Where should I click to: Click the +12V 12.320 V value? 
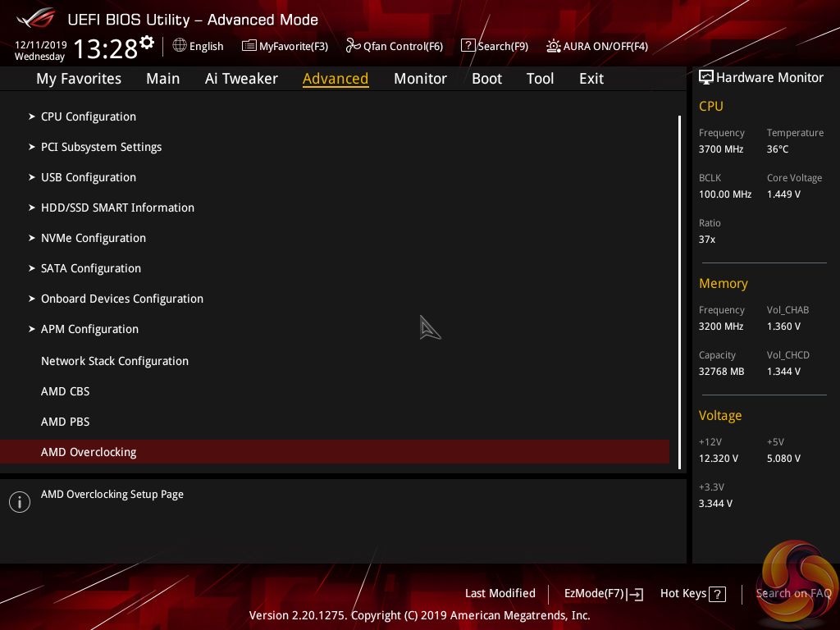(719, 458)
